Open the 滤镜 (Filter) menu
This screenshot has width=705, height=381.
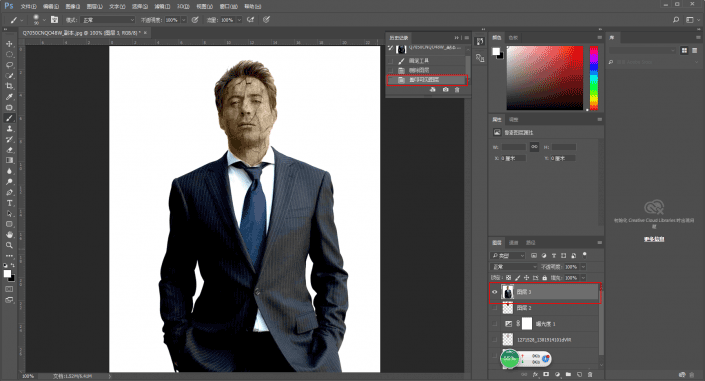click(162, 7)
